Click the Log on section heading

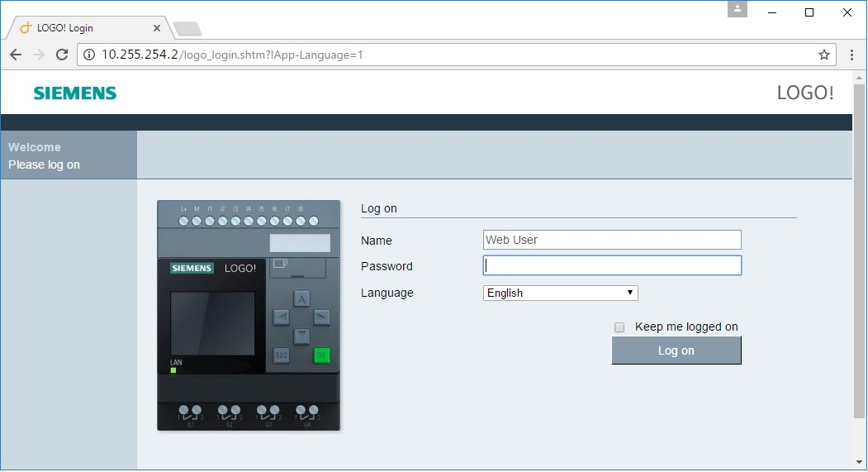coord(378,208)
